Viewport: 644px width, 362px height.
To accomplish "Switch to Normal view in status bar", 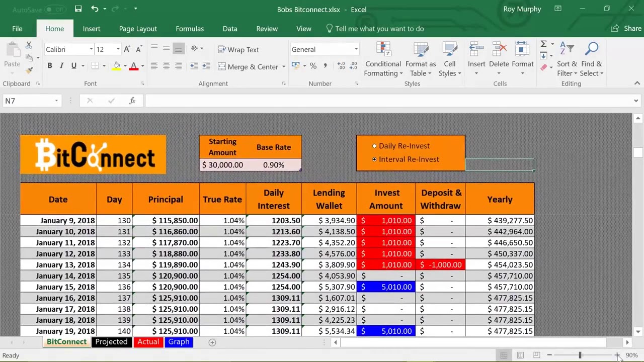I will 504,355.
